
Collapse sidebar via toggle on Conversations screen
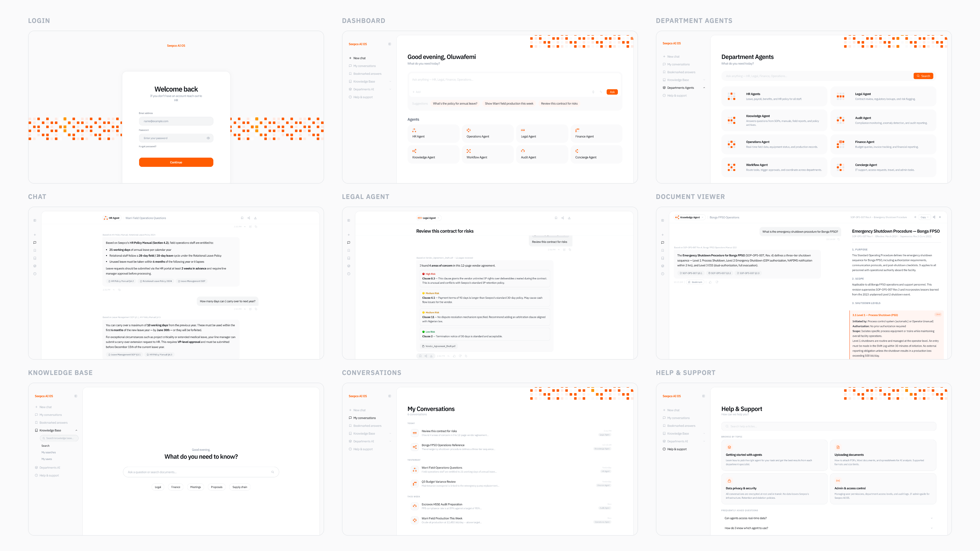[x=389, y=396]
